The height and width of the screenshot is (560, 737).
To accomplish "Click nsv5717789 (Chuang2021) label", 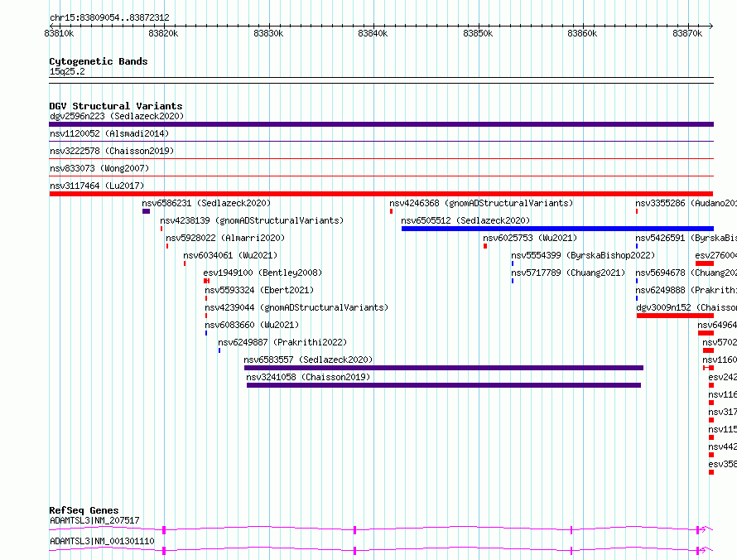I will [568, 273].
